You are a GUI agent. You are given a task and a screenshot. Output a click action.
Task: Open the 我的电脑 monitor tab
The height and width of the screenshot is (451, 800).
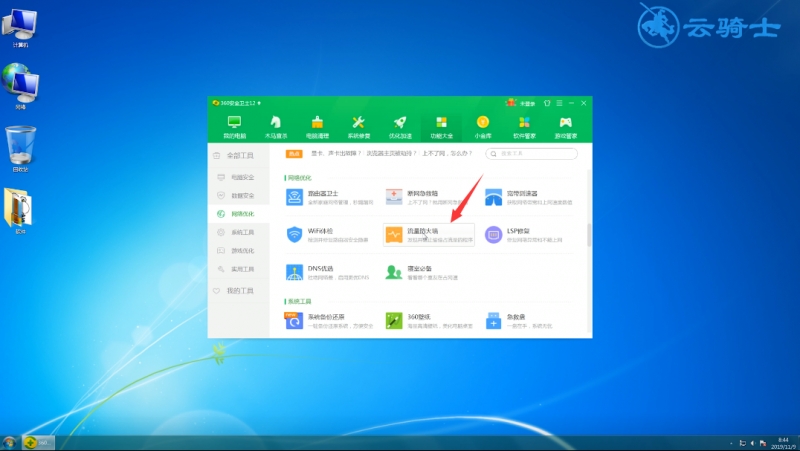point(234,127)
